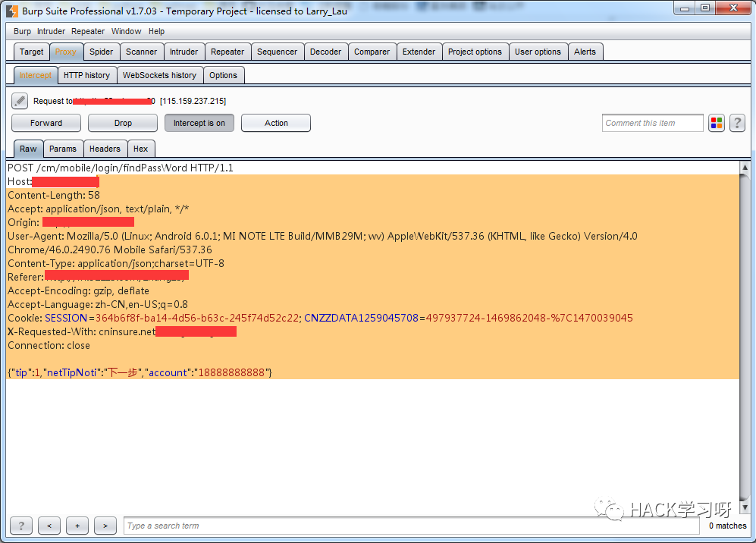Screen dimensions: 756x543
Task: Click the Accept: application/json header line
Action: [x=99, y=209]
